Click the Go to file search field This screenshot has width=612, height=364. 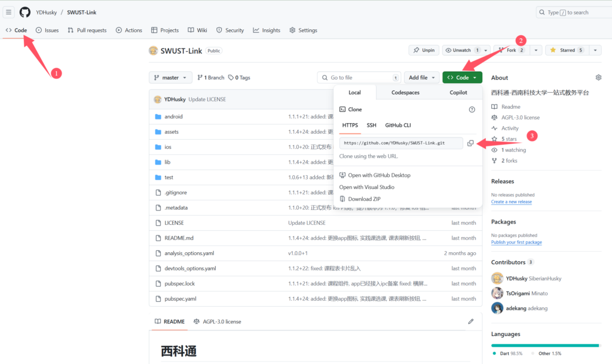[359, 78]
